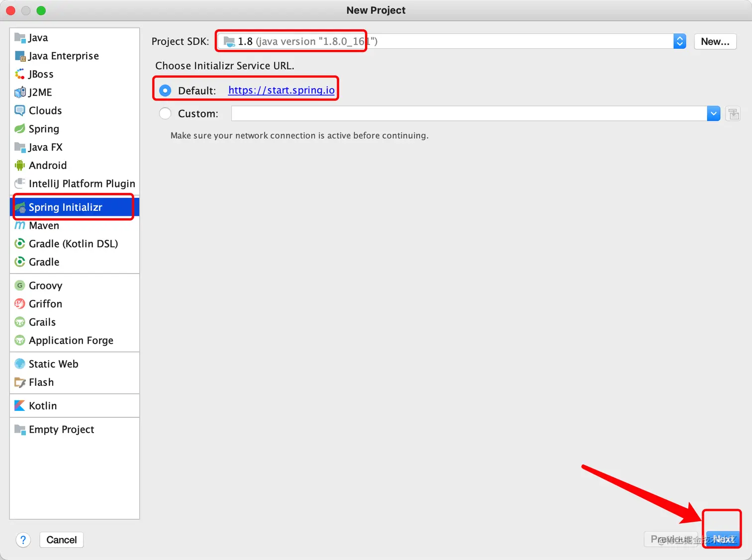
Task: Choose the Kotlin icon
Action: click(x=20, y=406)
